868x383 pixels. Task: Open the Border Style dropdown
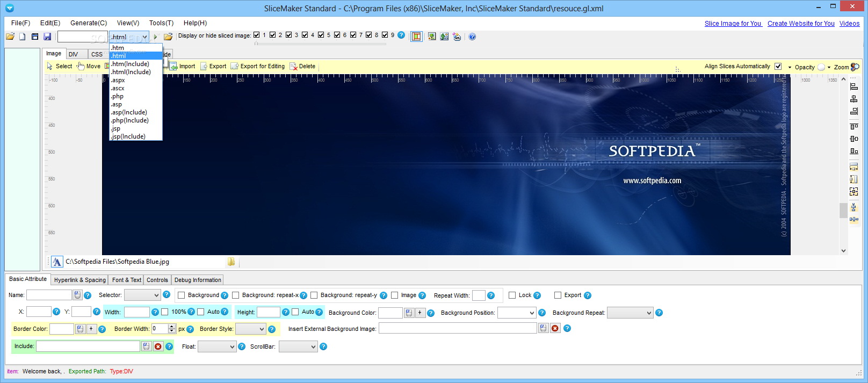point(250,329)
